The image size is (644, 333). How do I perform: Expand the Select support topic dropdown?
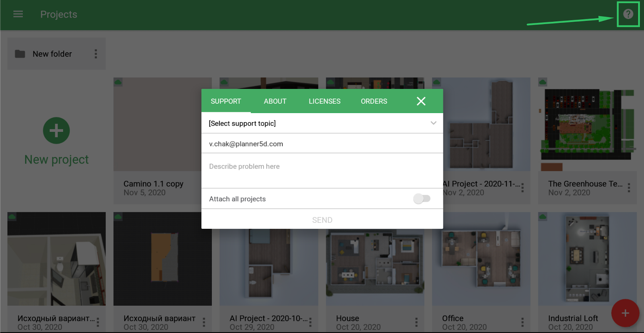(322, 123)
